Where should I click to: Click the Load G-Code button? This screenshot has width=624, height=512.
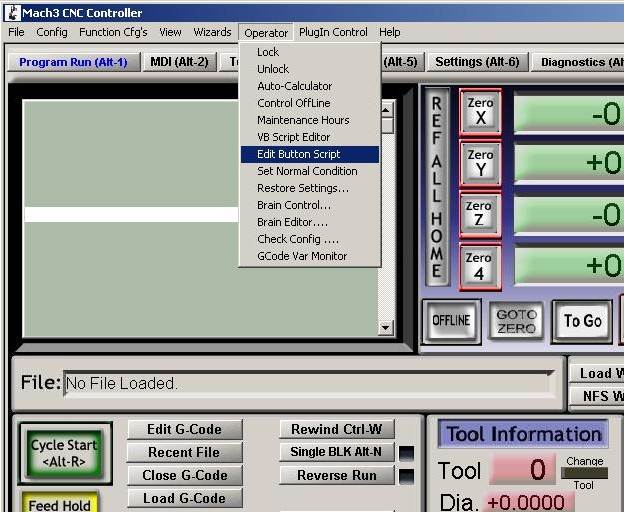click(184, 498)
